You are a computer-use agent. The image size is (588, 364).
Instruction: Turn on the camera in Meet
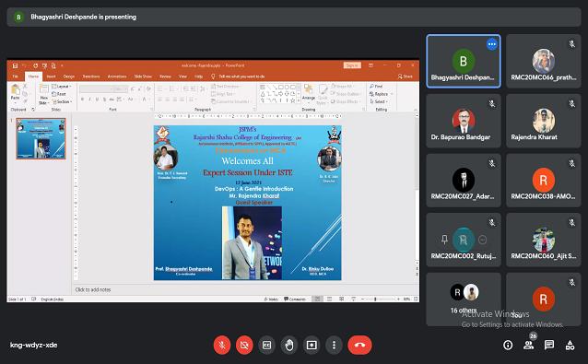click(244, 345)
